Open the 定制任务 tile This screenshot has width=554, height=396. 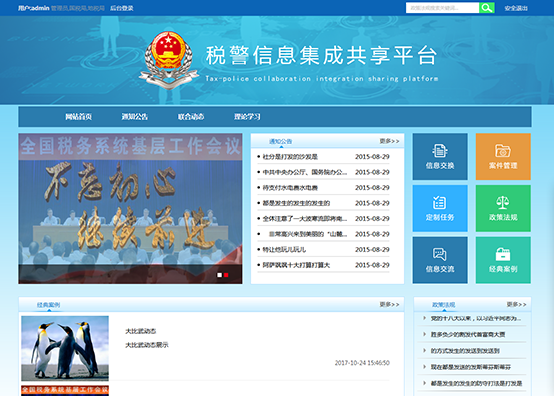pos(440,208)
